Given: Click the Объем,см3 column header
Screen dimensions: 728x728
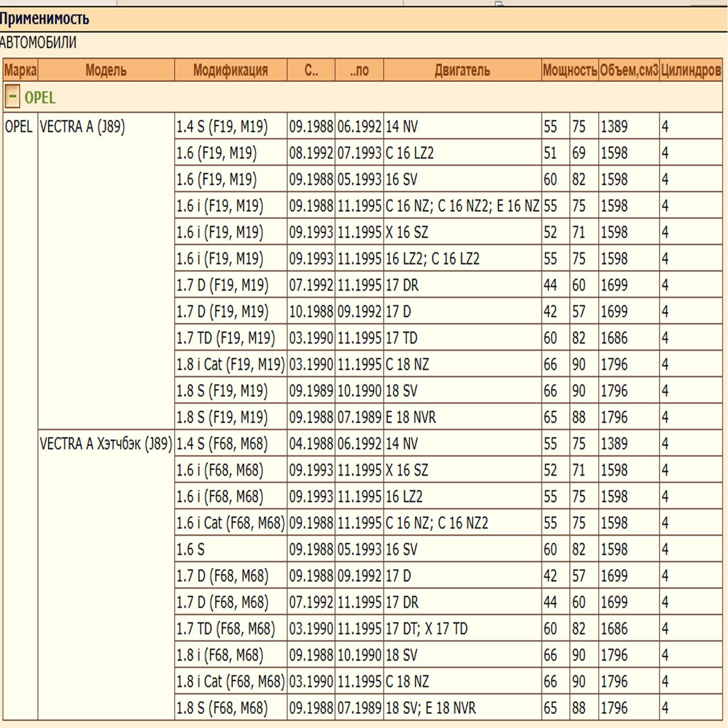Looking at the screenshot, I should click(628, 71).
